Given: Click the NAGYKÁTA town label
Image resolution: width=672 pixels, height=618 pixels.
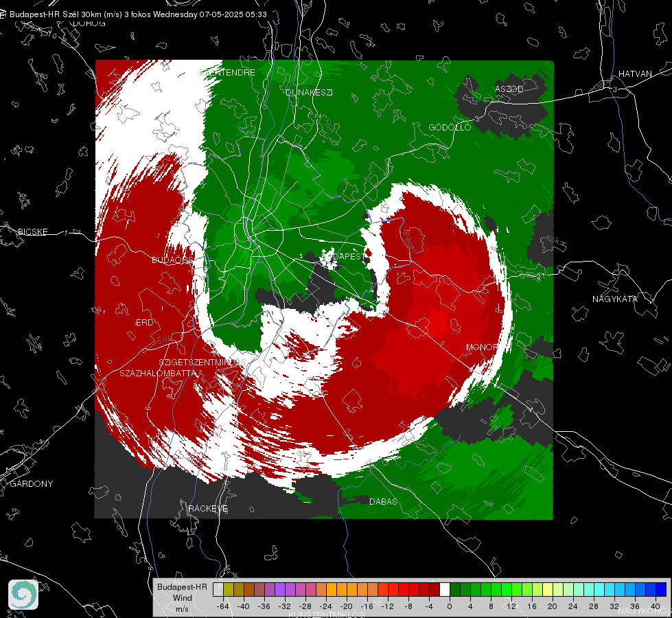Looking at the screenshot, I should point(615,299).
